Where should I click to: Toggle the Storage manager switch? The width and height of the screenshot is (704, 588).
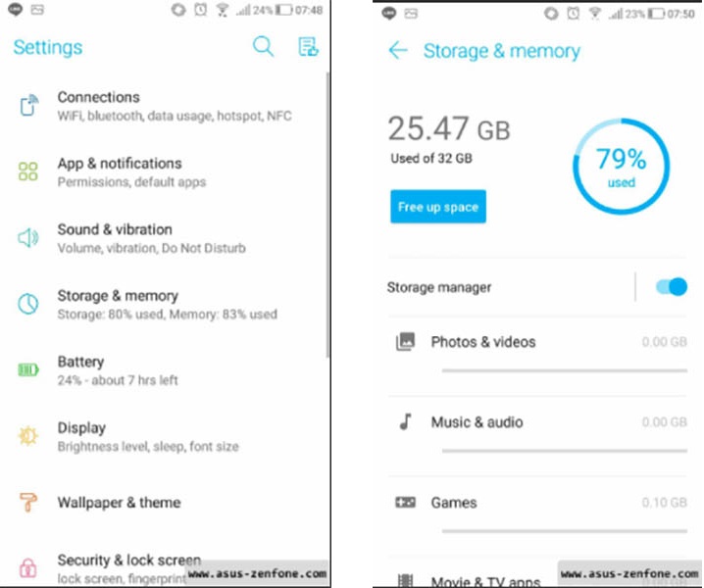coord(672,287)
